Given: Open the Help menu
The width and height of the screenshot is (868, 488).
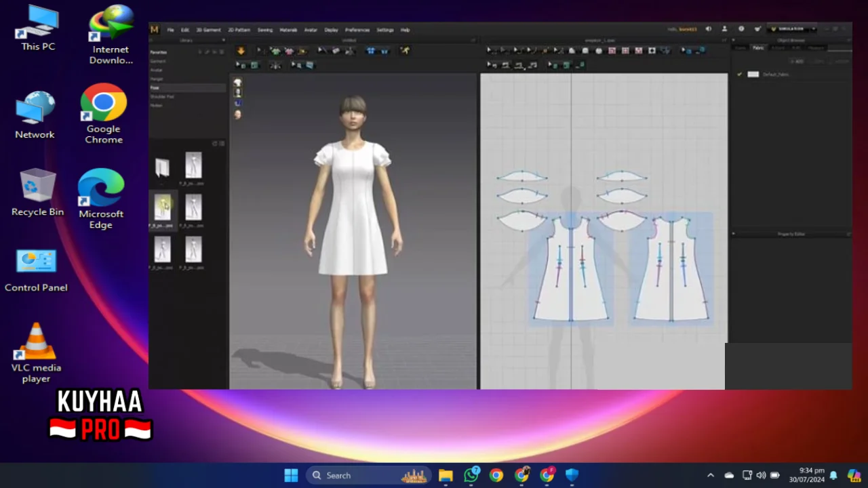Looking at the screenshot, I should [405, 30].
